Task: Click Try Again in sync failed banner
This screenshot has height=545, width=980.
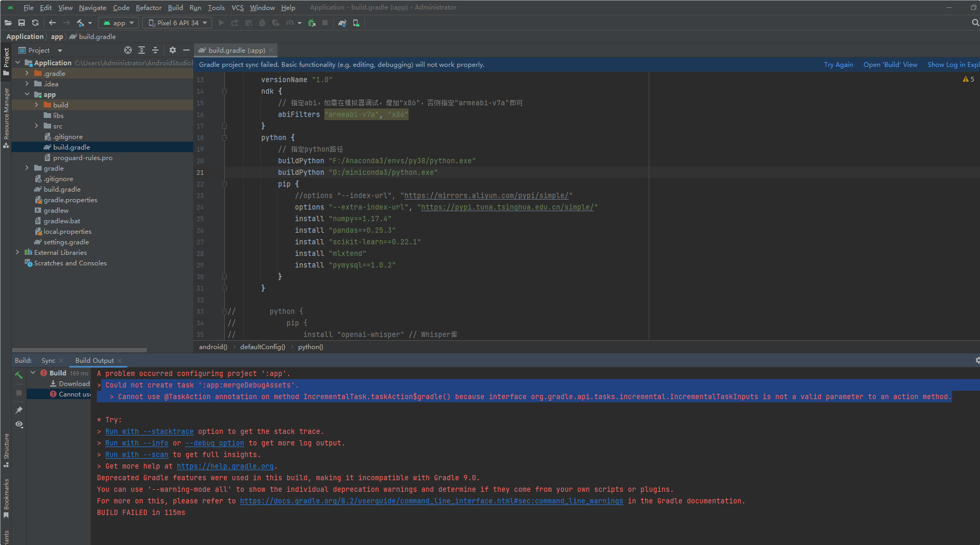Action: point(838,64)
